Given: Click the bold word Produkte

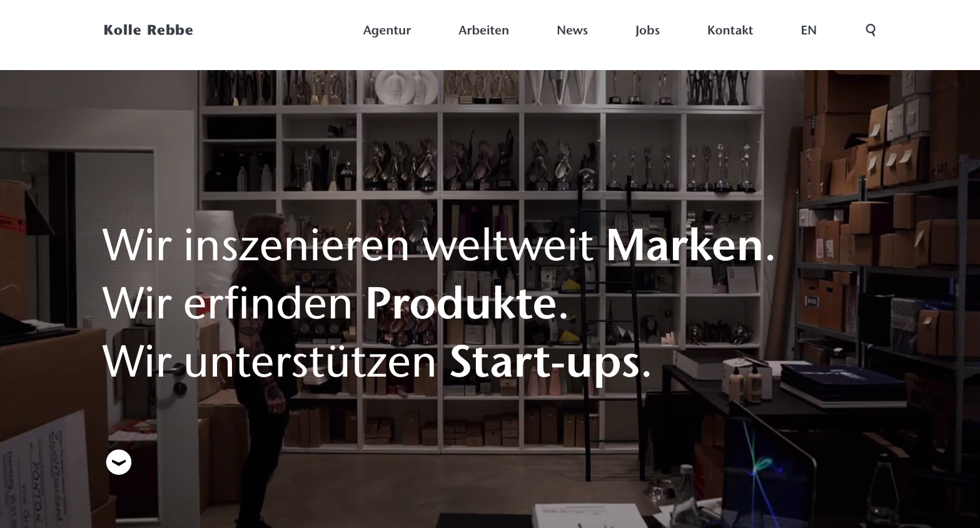Looking at the screenshot, I should coord(461,303).
